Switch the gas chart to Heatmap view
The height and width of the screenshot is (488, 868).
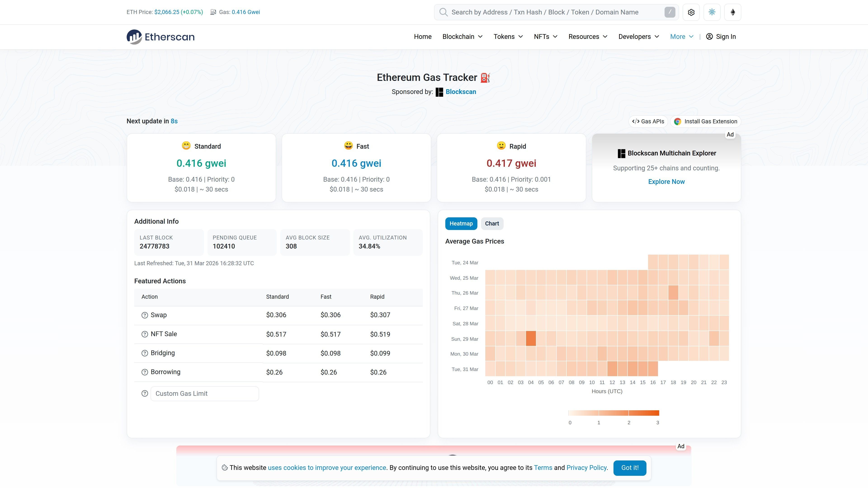click(461, 223)
